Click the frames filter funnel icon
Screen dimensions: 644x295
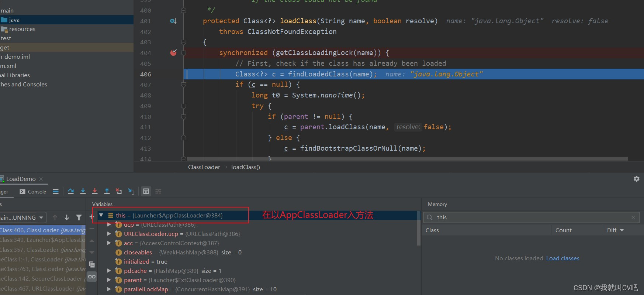tap(79, 217)
